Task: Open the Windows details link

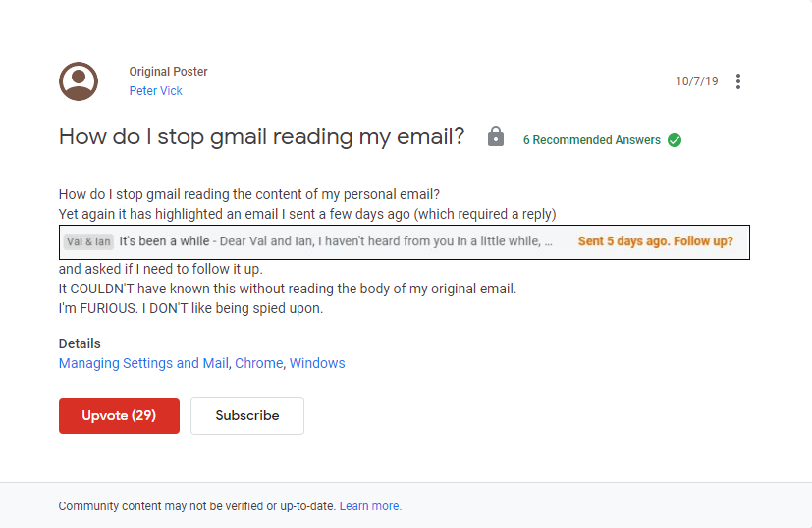Action: coord(317,363)
